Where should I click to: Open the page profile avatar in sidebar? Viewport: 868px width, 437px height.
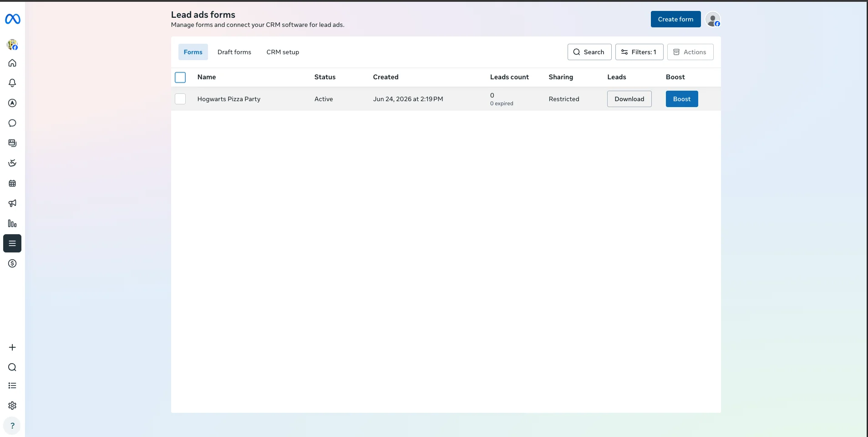(12, 45)
